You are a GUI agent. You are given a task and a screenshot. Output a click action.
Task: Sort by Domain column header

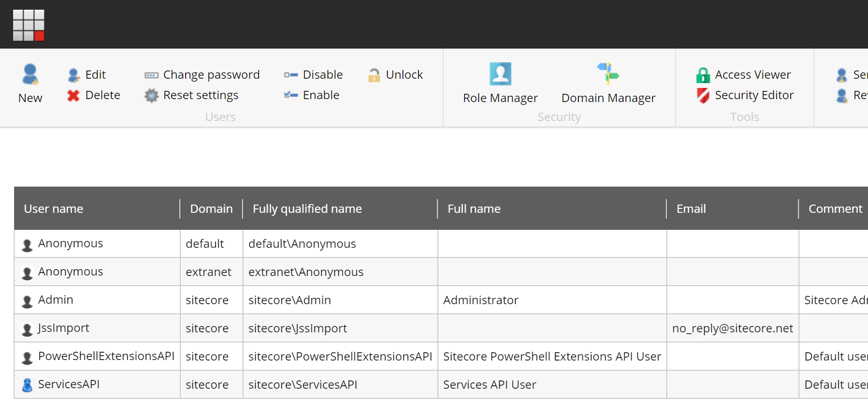tap(211, 209)
